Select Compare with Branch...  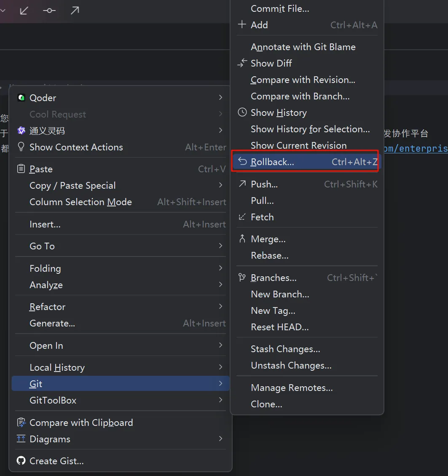(x=307, y=96)
